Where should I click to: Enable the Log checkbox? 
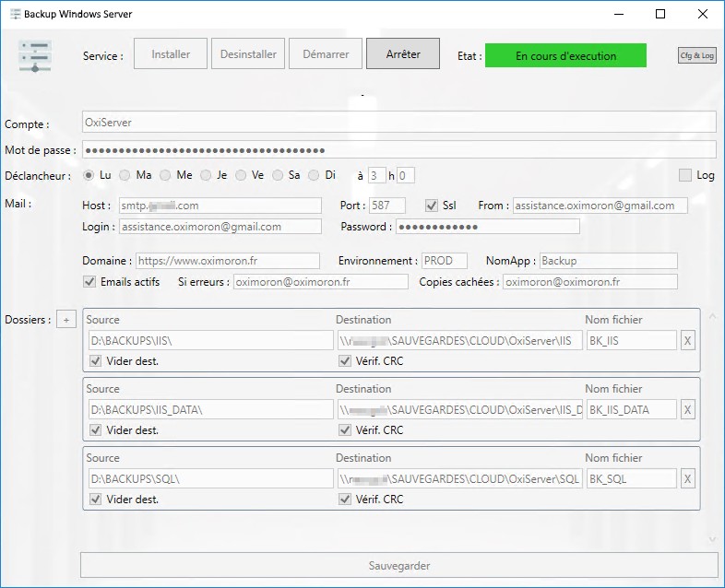click(685, 175)
